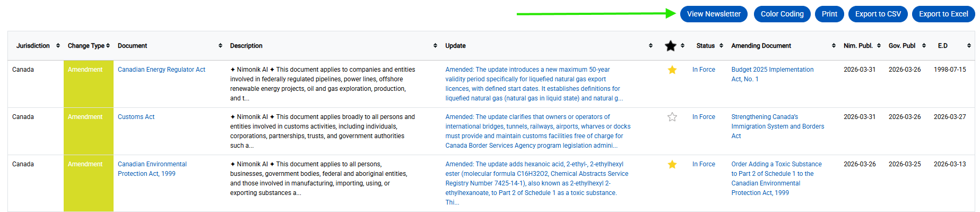Click the Print button

(829, 14)
